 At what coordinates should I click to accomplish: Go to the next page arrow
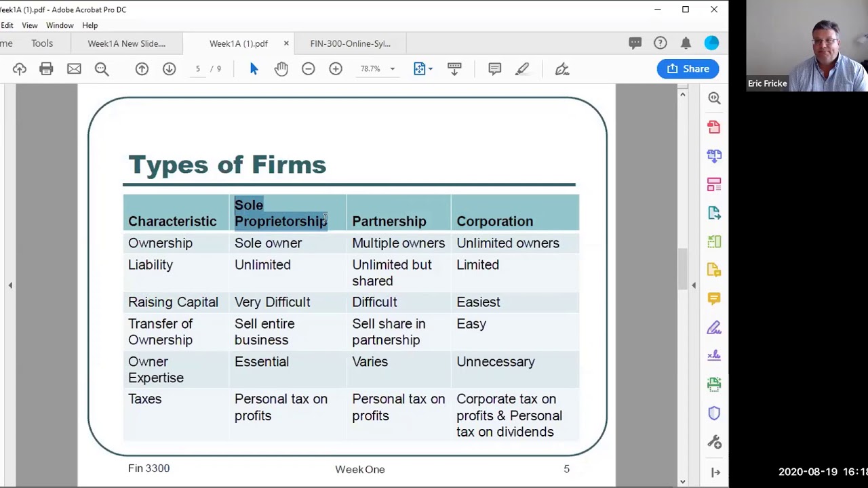170,68
